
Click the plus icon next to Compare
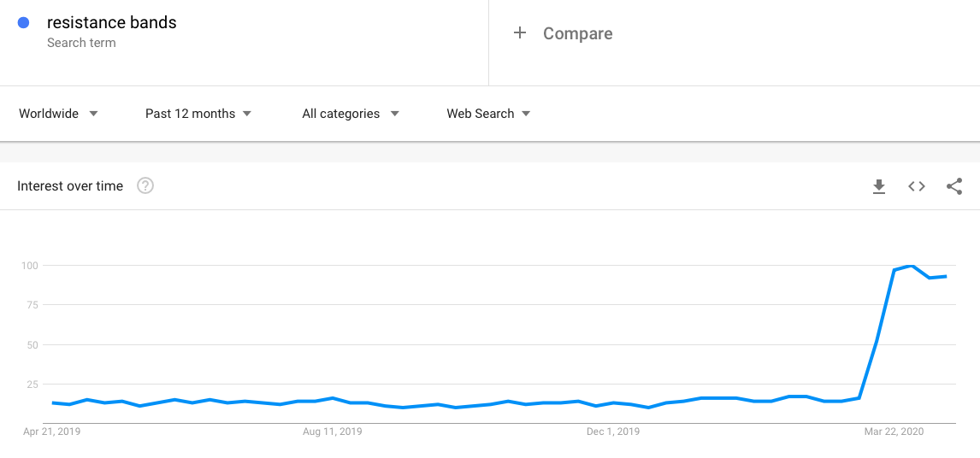pos(519,33)
